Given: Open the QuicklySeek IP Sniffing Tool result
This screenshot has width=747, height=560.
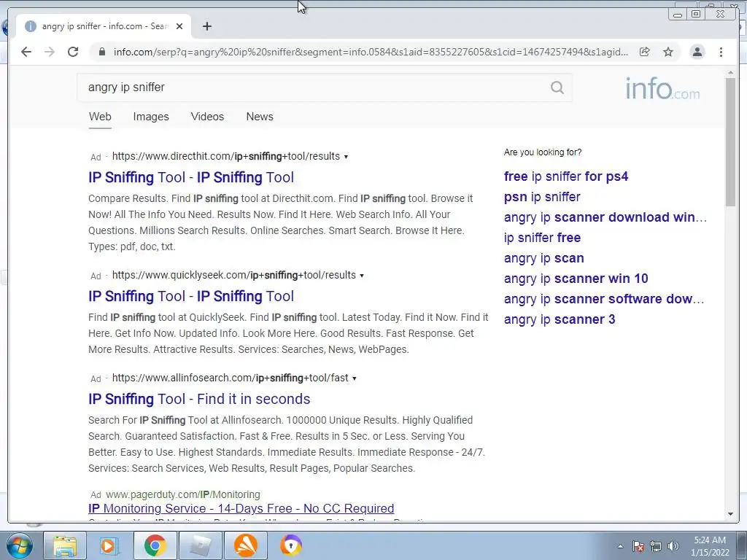Looking at the screenshot, I should [191, 296].
